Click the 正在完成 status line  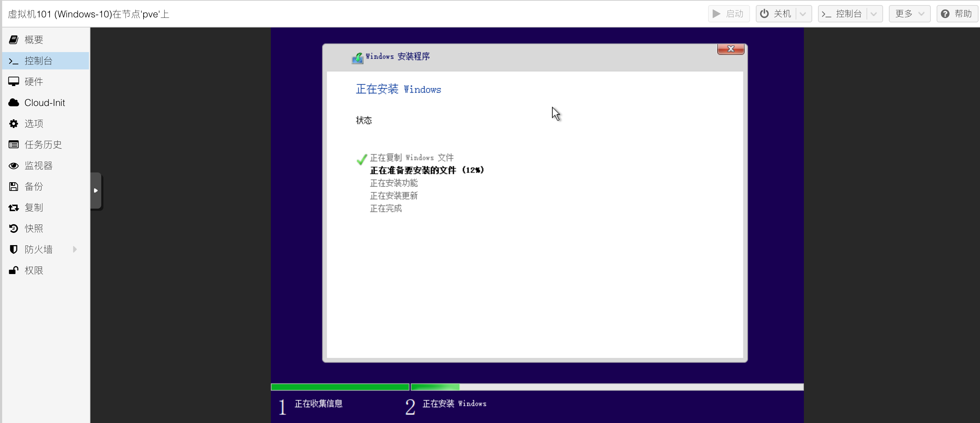[386, 209]
